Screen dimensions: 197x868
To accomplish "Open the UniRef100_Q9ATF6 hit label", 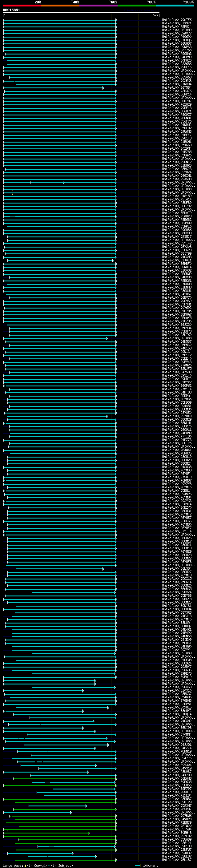I will tap(177, 20).
